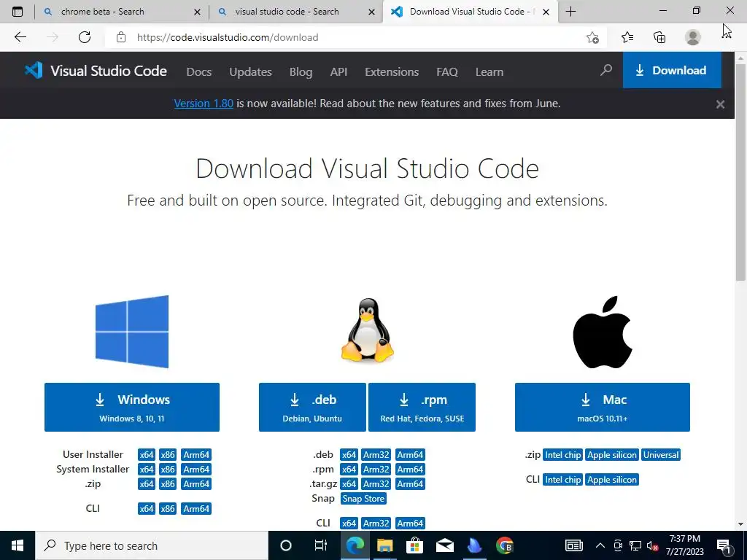
Task: Select Mac .zip Intel chip link
Action: pos(563,455)
